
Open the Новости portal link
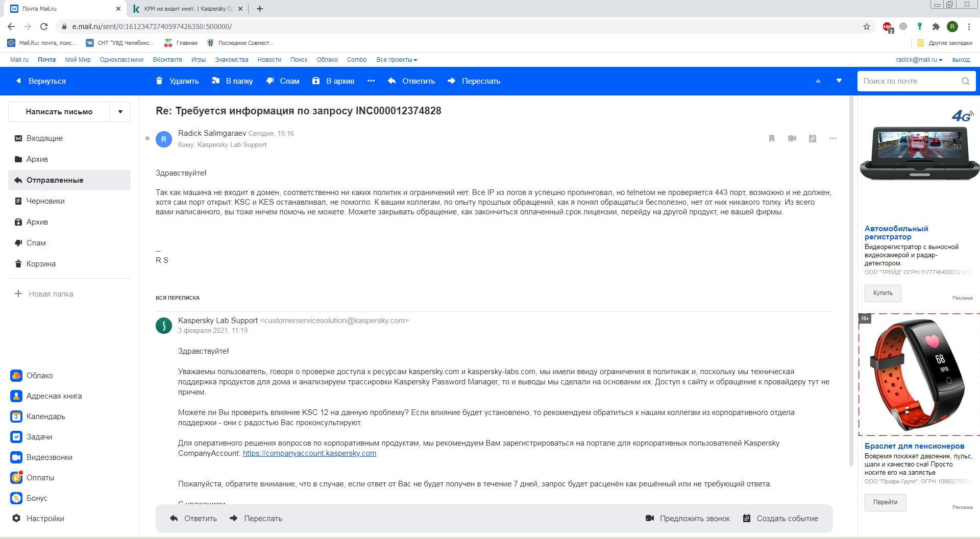[x=269, y=60]
